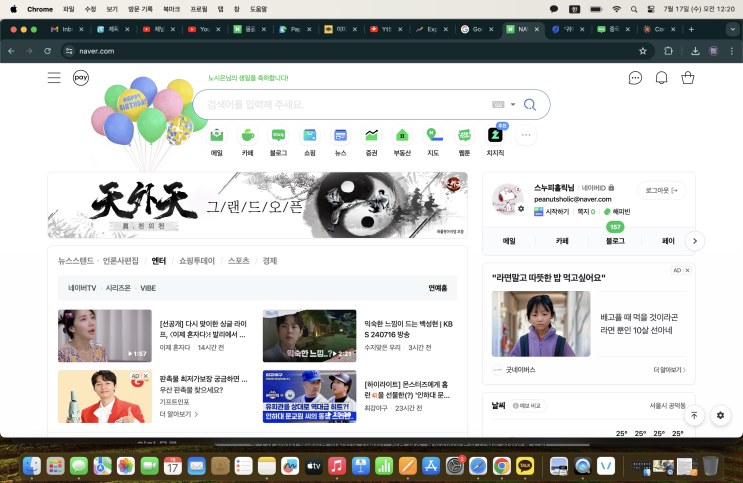Open the 연예홈 link
The height and width of the screenshot is (483, 743).
pyautogui.click(x=438, y=288)
